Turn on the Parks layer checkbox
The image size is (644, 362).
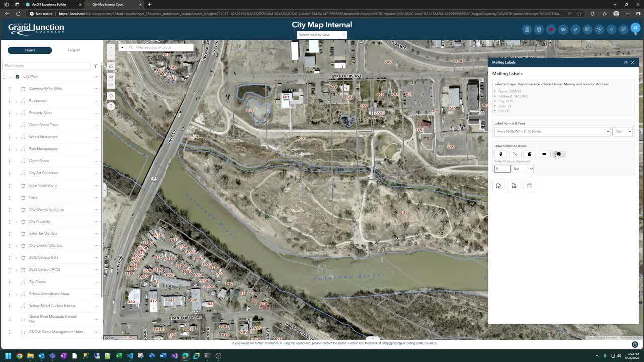point(23,198)
